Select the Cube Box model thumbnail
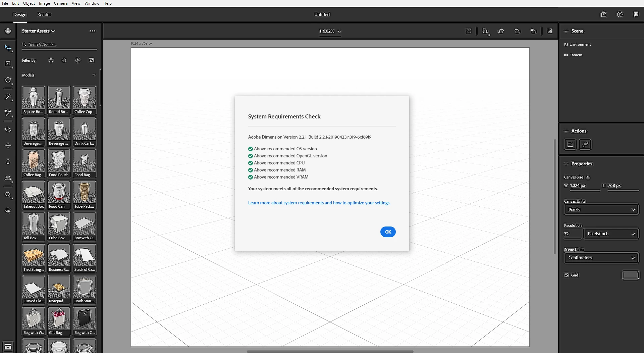 pyautogui.click(x=59, y=226)
